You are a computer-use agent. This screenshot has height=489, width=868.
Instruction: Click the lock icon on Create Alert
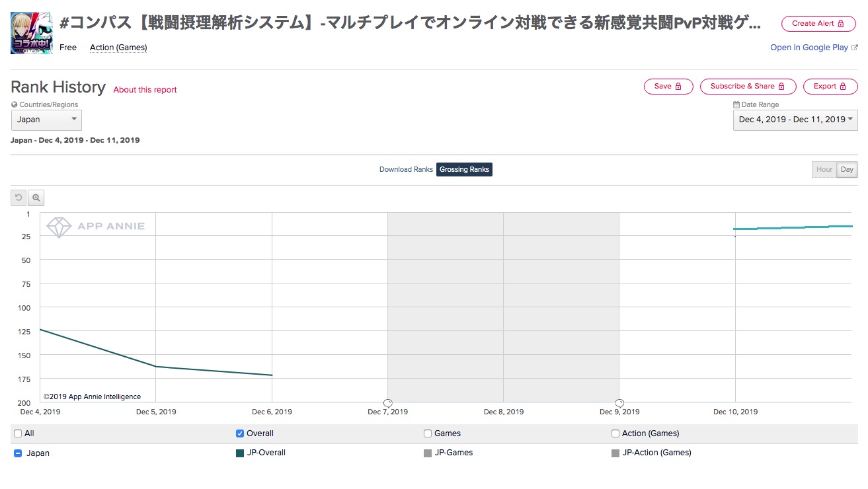[841, 23]
